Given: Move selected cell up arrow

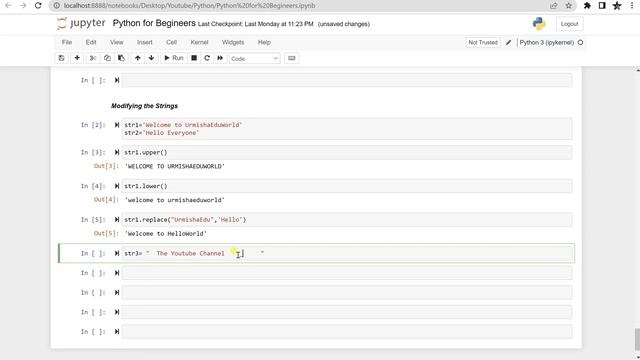Looking at the screenshot, I should click(138, 58).
